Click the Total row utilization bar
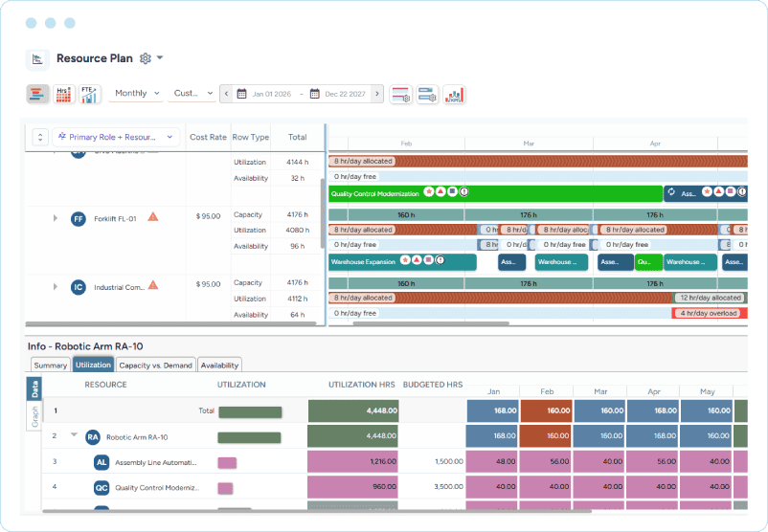The height and width of the screenshot is (532, 768). click(x=250, y=412)
